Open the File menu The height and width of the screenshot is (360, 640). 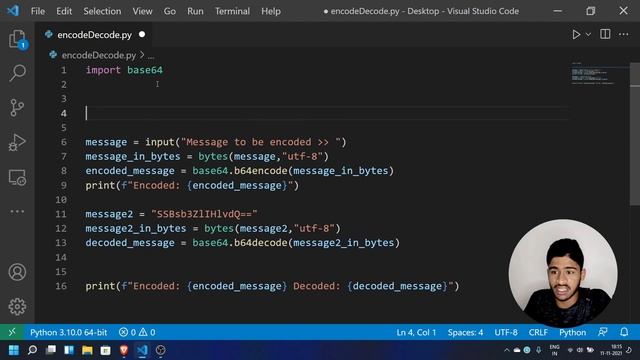coord(38,11)
